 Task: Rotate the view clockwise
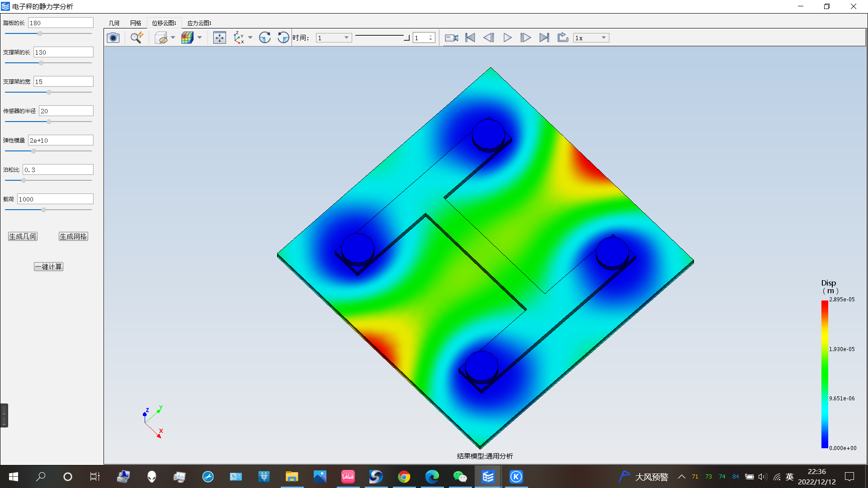coord(265,38)
